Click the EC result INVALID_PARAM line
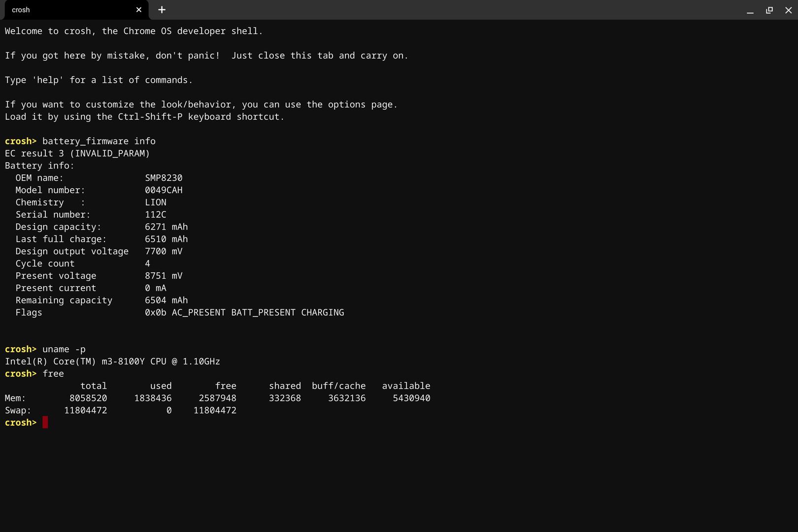798x532 pixels. (x=77, y=154)
